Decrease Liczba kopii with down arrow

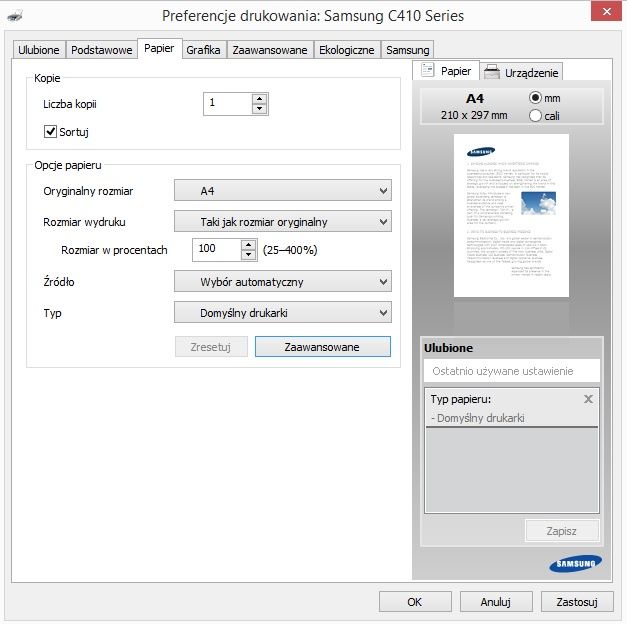pos(260,109)
